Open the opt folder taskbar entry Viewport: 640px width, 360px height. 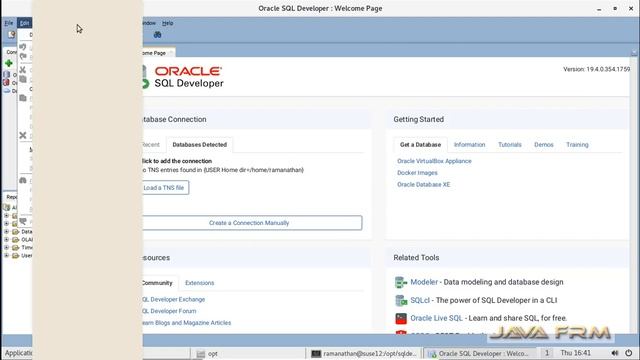coord(248,353)
